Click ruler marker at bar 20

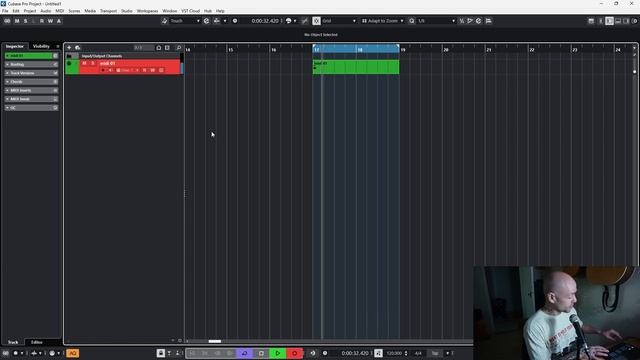tap(445, 49)
